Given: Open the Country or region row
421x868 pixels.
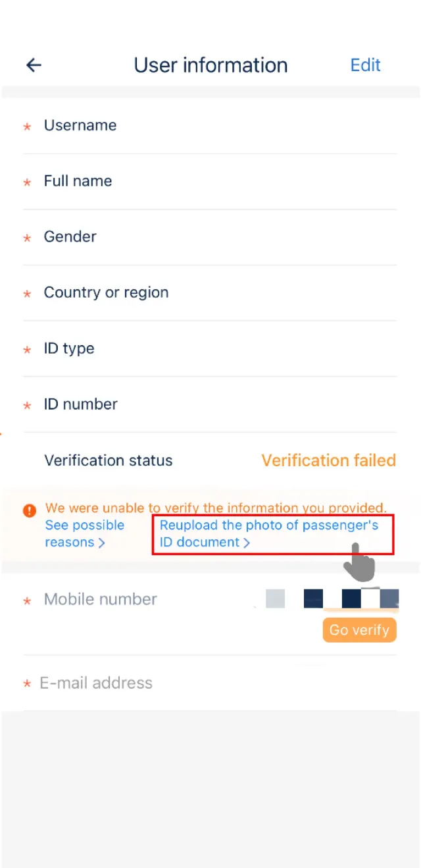Looking at the screenshot, I should click(210, 293).
